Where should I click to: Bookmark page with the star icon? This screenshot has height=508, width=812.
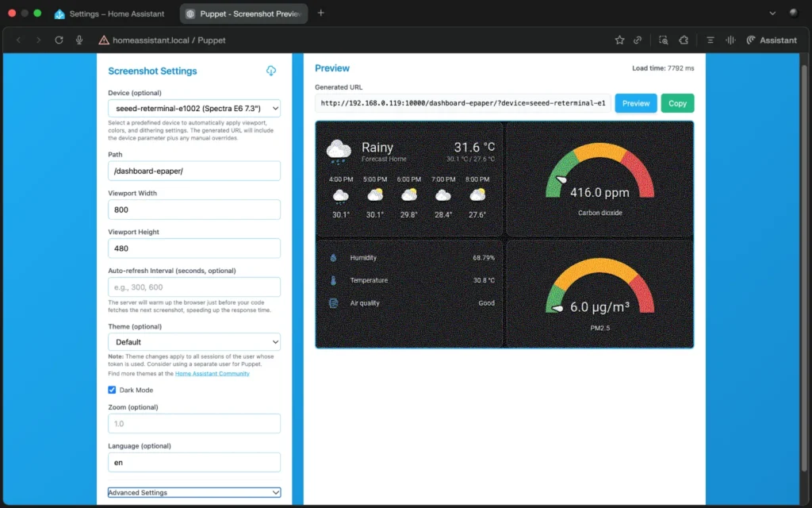(619, 40)
